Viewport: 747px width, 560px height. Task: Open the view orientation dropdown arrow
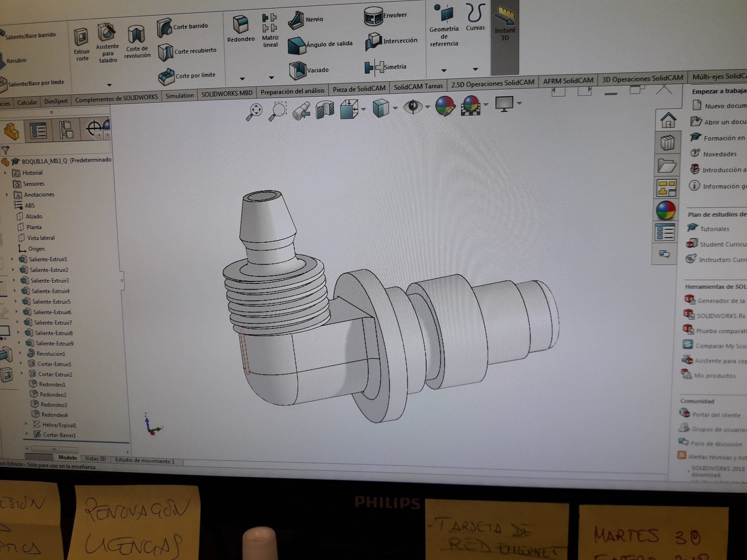click(364, 109)
